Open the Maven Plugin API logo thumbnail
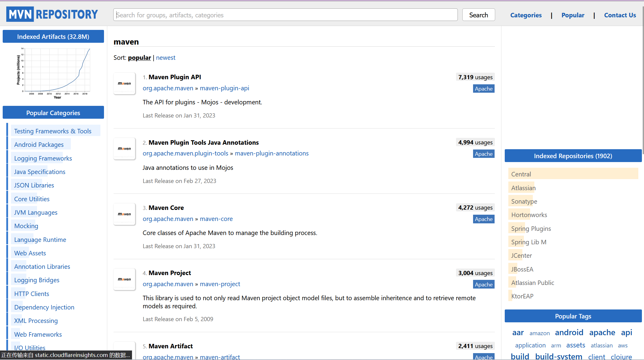 point(124,83)
